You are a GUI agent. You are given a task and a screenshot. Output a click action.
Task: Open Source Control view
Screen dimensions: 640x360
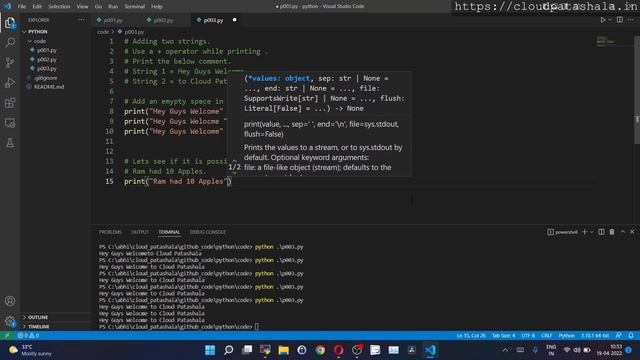[x=10, y=62]
